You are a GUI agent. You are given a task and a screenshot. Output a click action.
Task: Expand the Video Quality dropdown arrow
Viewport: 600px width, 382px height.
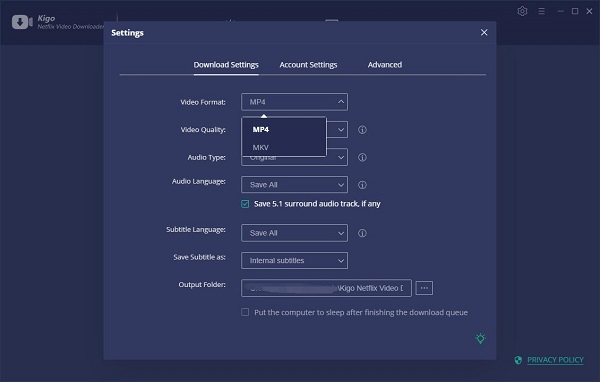[x=341, y=130]
